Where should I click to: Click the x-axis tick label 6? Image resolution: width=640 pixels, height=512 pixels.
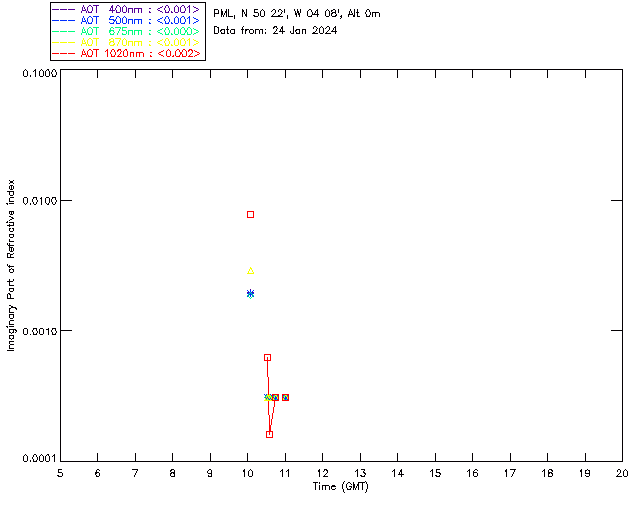98,473
